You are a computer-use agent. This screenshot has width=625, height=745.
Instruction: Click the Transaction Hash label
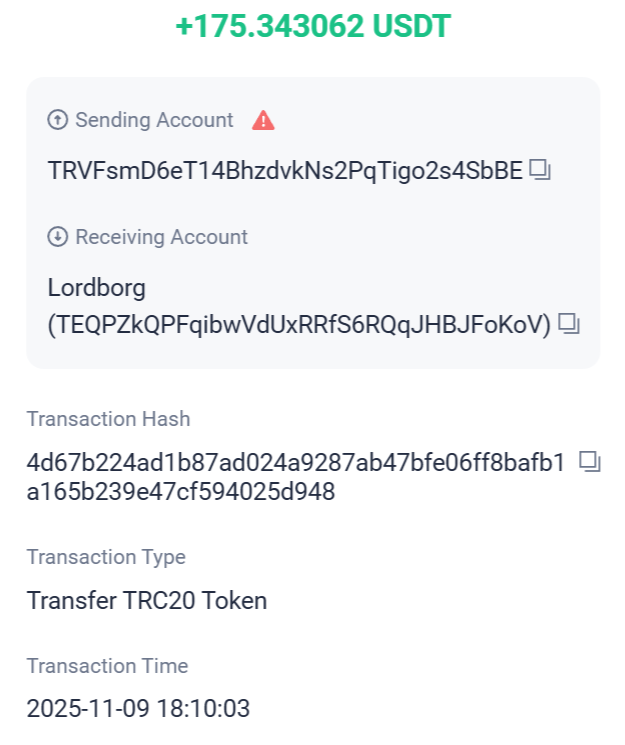(x=108, y=419)
